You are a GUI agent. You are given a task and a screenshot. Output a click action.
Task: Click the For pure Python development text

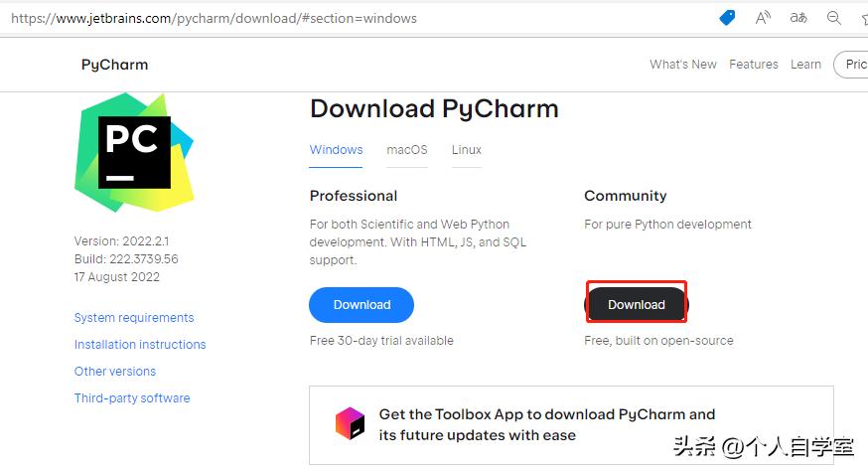coord(667,225)
